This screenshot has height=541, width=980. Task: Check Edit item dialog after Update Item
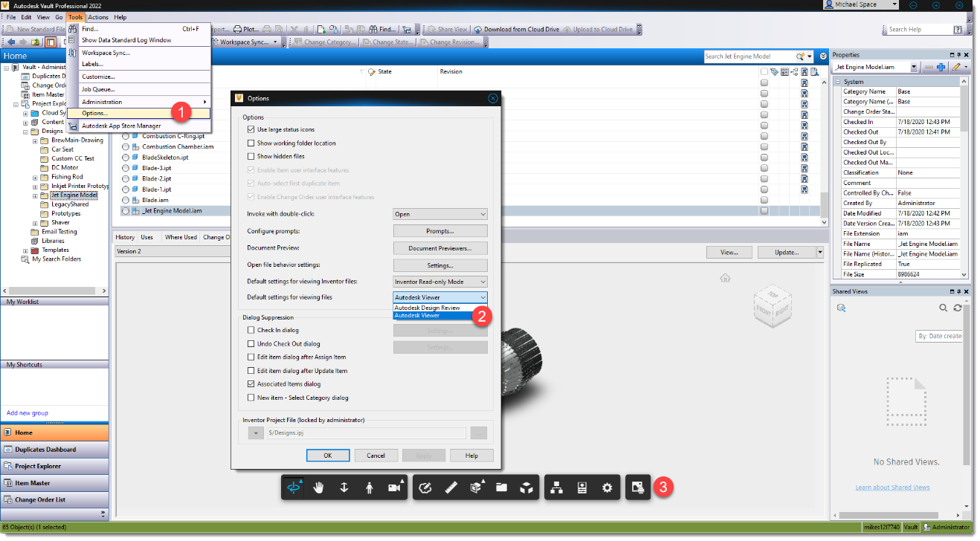[x=251, y=370]
